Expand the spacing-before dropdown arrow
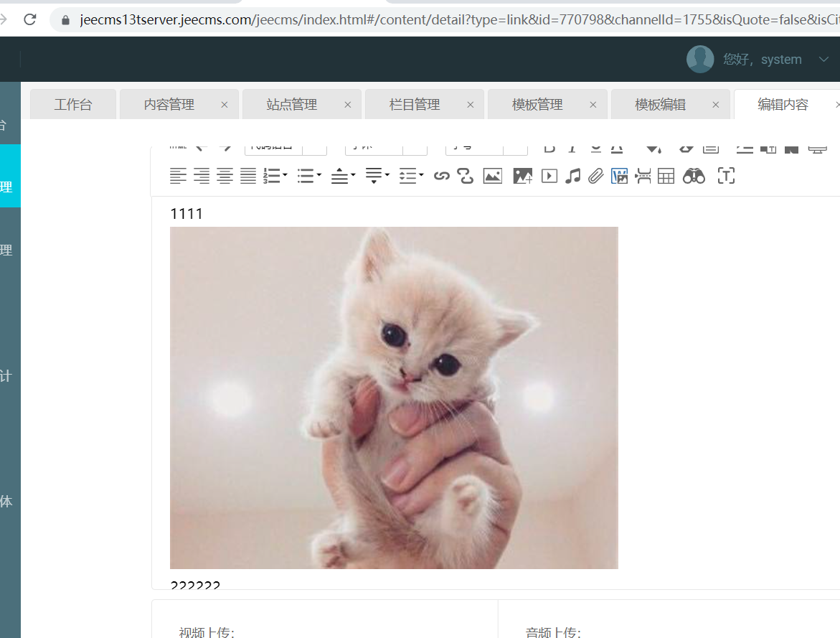 [353, 175]
